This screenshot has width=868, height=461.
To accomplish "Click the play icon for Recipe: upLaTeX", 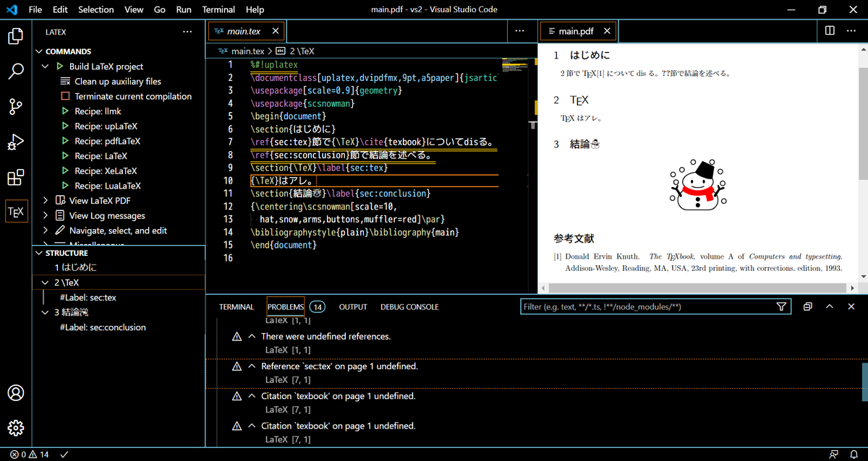I will coord(65,126).
